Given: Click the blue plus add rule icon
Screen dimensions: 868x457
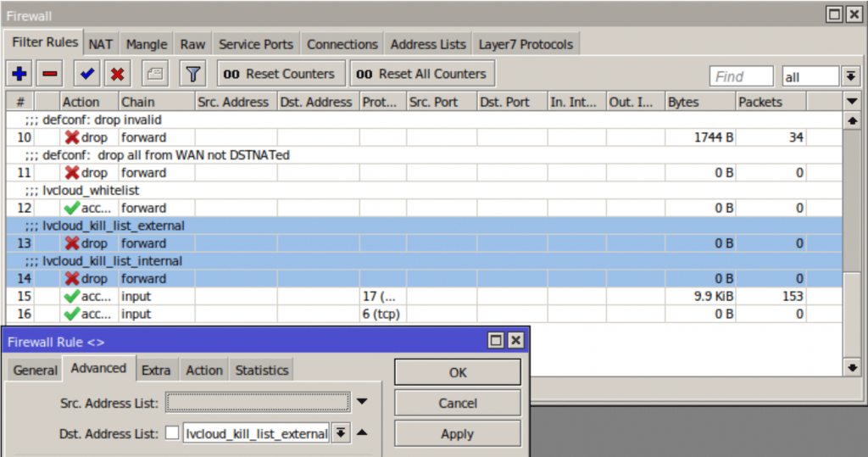Looking at the screenshot, I should 19,75.
